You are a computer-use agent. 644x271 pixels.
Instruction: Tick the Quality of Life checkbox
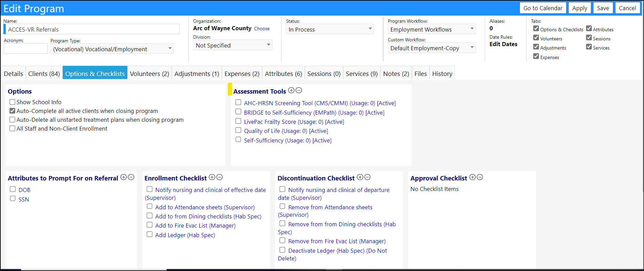(238, 130)
